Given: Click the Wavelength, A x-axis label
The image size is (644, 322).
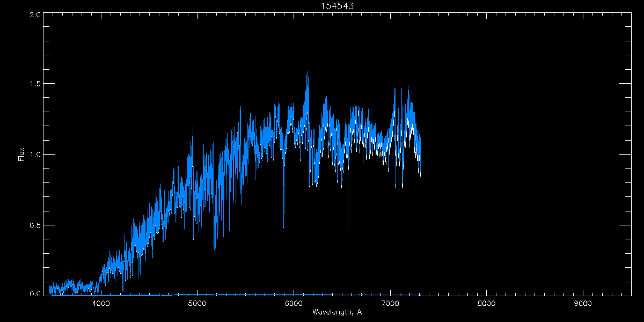Looking at the screenshot, I should point(336,312).
